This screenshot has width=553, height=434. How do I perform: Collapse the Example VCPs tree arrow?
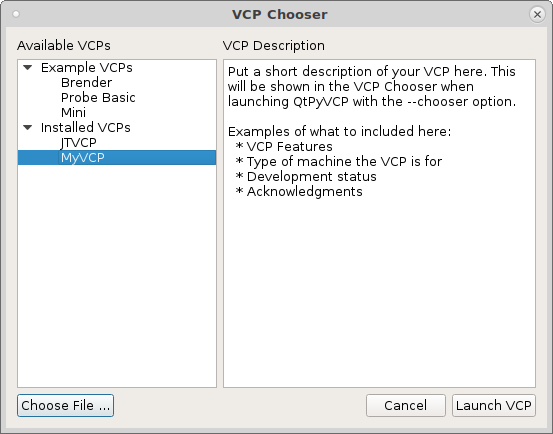pyautogui.click(x=28, y=67)
